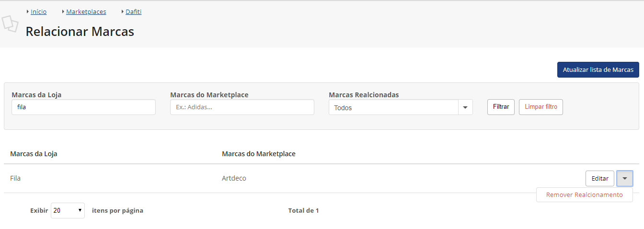Select the Artdeco marketplace brand cell
Screen dimensions: 644x229
pos(234,178)
